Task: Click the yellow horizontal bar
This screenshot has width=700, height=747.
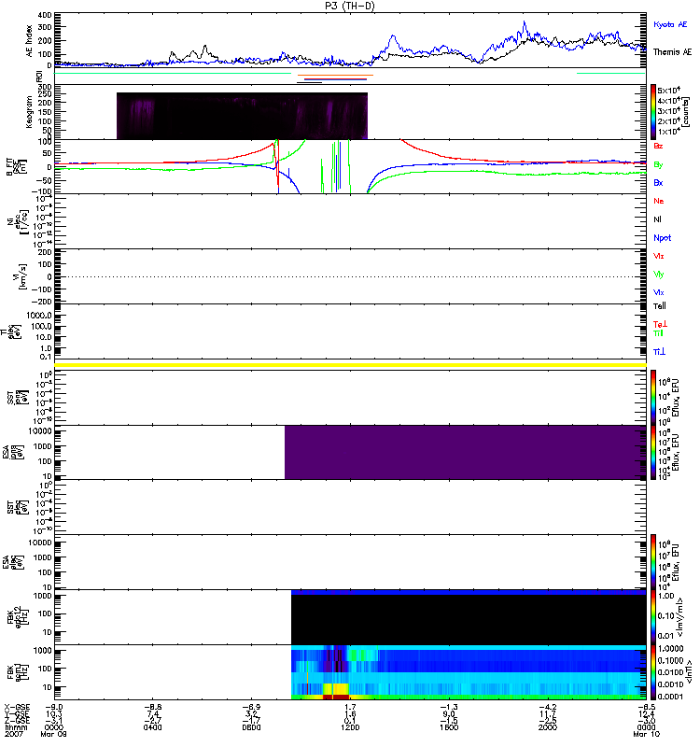Action: click(350, 365)
